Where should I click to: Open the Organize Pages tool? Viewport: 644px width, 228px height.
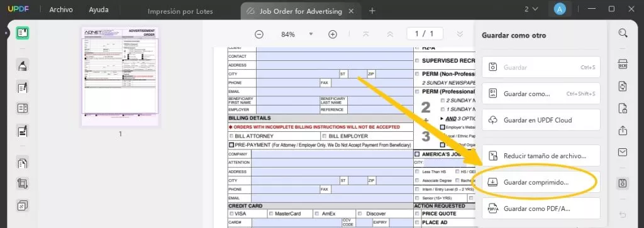(x=23, y=163)
